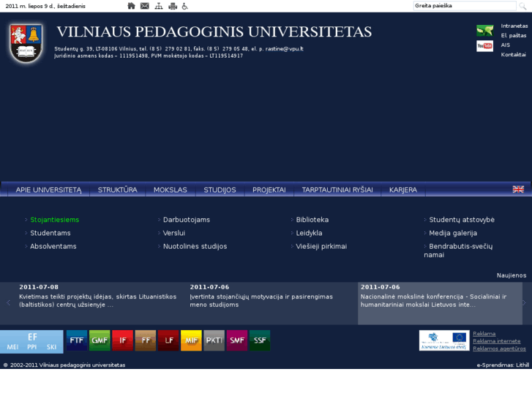Open the MEI institute link
The height and width of the screenshot is (399, 532).
click(x=13, y=347)
